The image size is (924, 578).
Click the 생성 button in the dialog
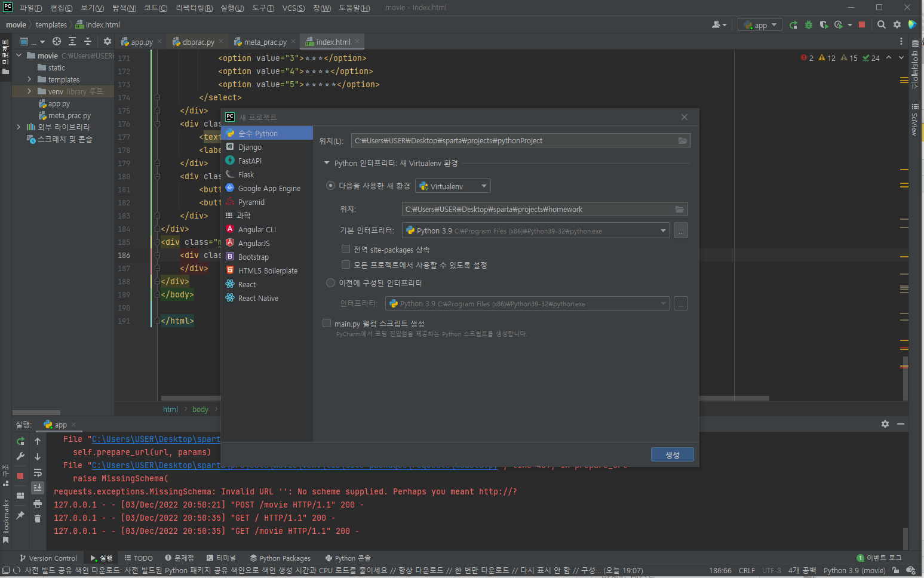[673, 455]
